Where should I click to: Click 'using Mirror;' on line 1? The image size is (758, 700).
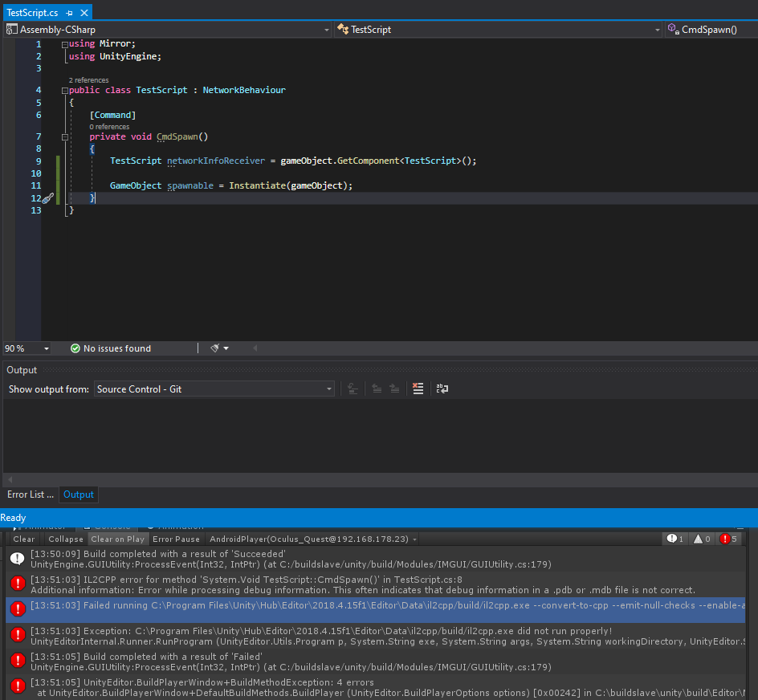pos(102,44)
